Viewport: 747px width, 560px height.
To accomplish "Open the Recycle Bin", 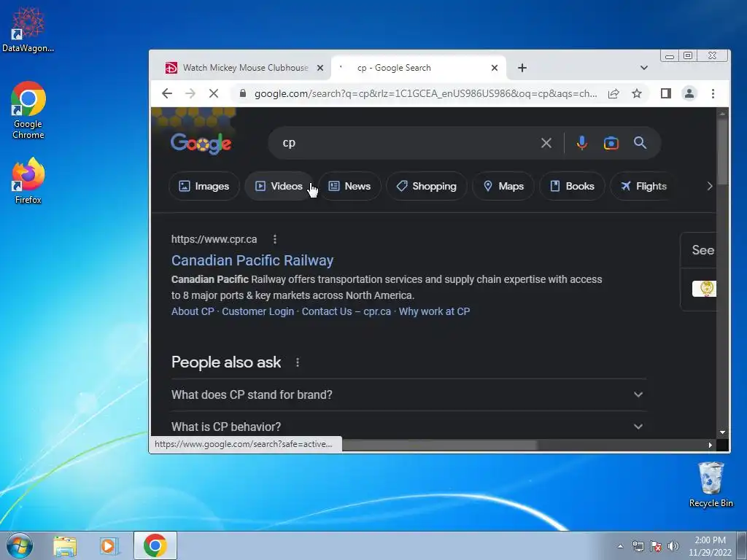I will (x=711, y=485).
